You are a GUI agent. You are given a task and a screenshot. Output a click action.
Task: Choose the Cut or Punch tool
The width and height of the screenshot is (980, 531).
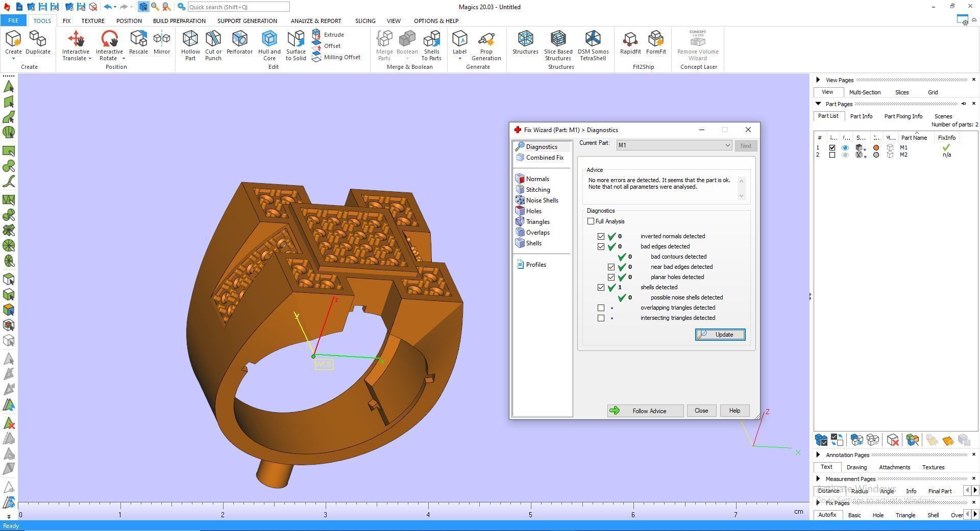coord(213,45)
